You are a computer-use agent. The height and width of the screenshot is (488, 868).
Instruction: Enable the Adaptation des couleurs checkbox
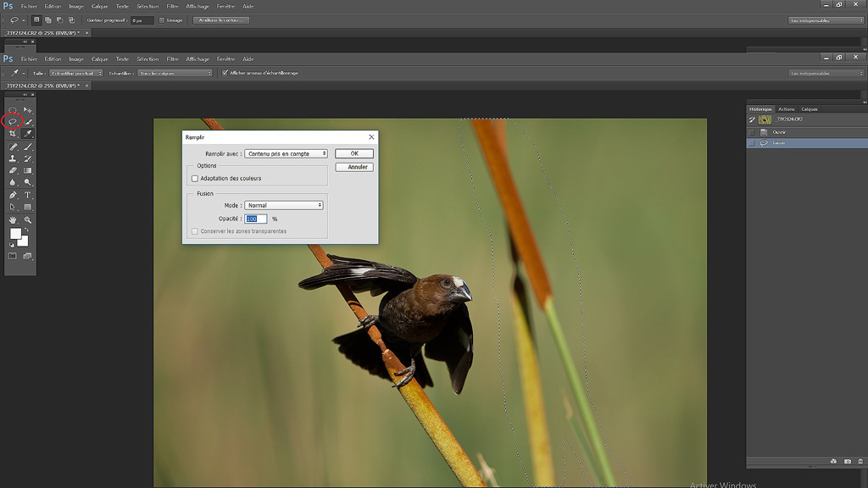coord(195,179)
